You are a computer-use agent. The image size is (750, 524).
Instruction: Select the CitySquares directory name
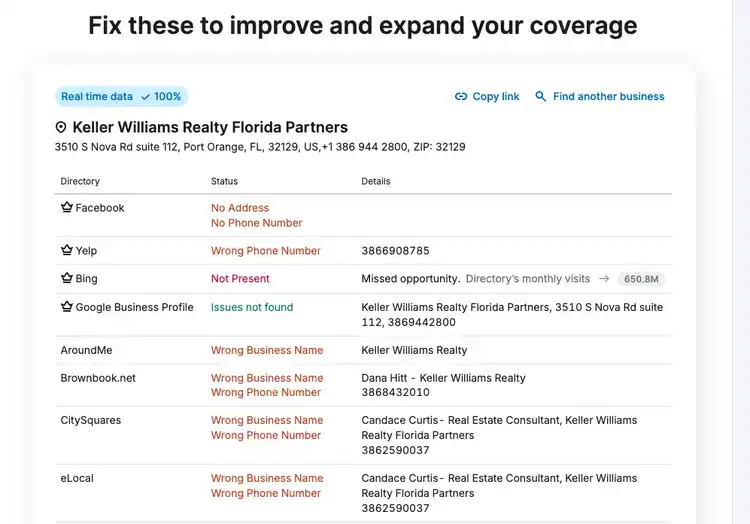[90, 421]
